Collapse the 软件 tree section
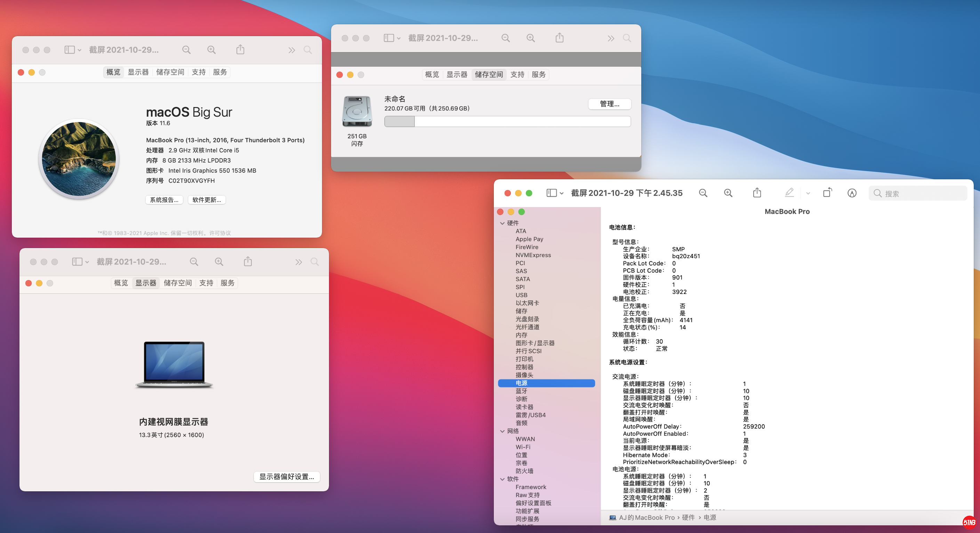Screen dimensions: 980x533 point(503,479)
